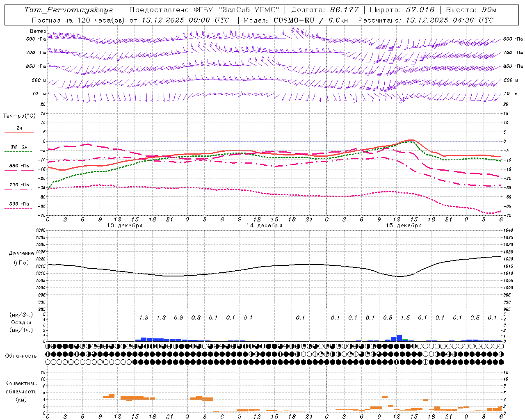525x420 pixels.
Task: Select the 'Модель COSMO-RU / 6.6км' text
Action: coord(295,20)
